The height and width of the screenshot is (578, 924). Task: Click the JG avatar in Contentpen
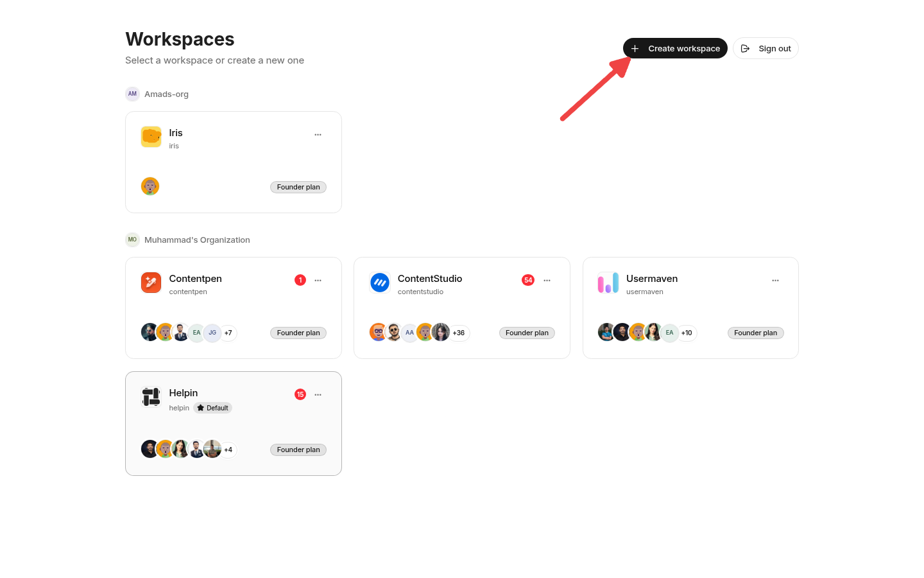coord(212,333)
